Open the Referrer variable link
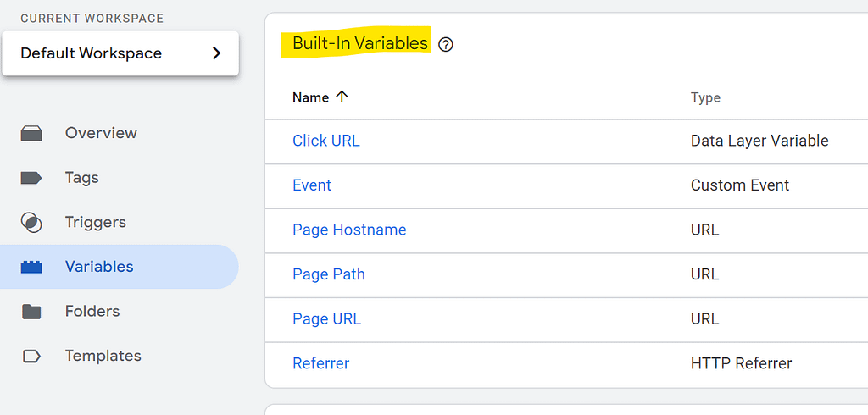 click(x=321, y=363)
